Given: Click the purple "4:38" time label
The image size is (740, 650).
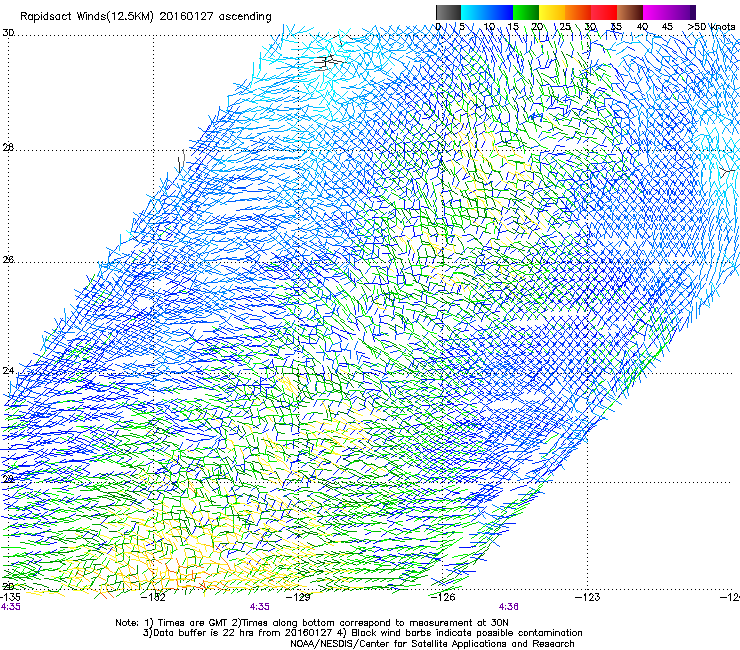Looking at the screenshot, I should pyautogui.click(x=508, y=607).
